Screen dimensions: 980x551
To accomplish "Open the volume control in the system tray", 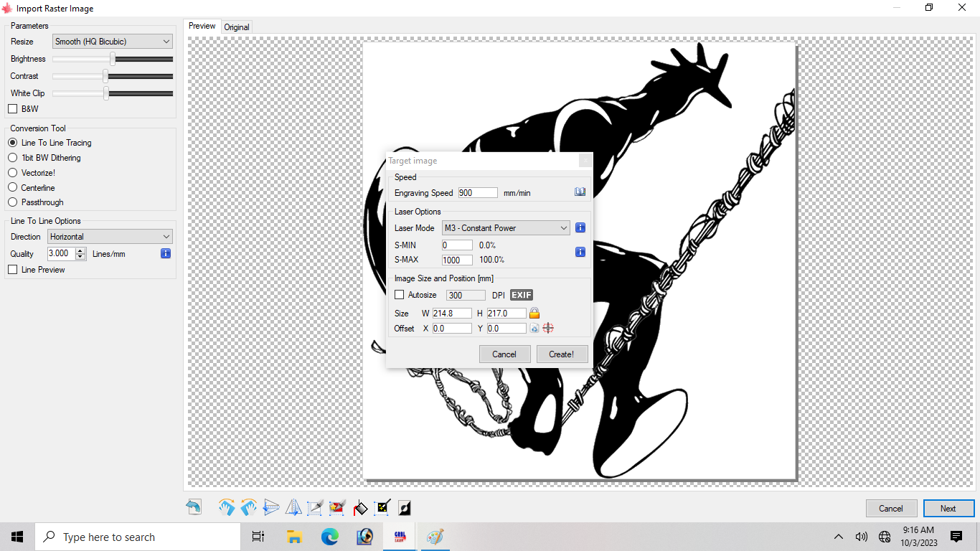I will pos(862,537).
